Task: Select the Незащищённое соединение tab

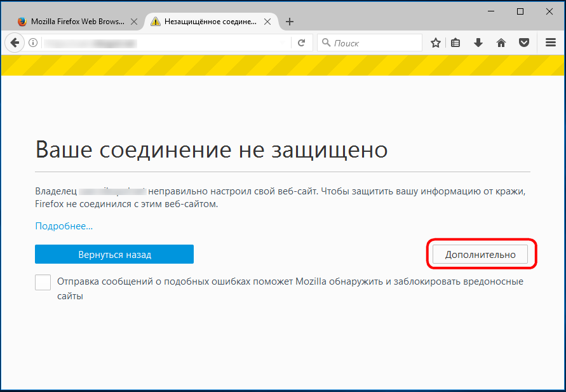Action: (211, 22)
